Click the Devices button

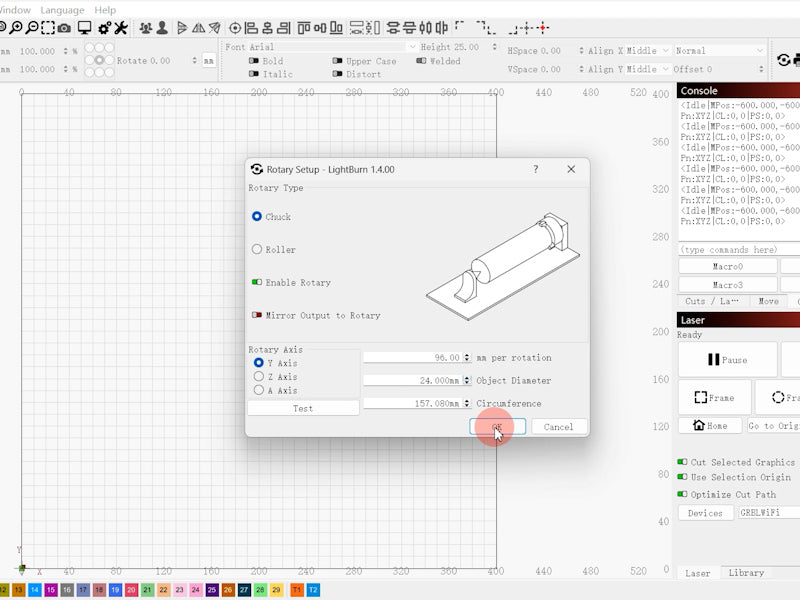[x=706, y=513]
